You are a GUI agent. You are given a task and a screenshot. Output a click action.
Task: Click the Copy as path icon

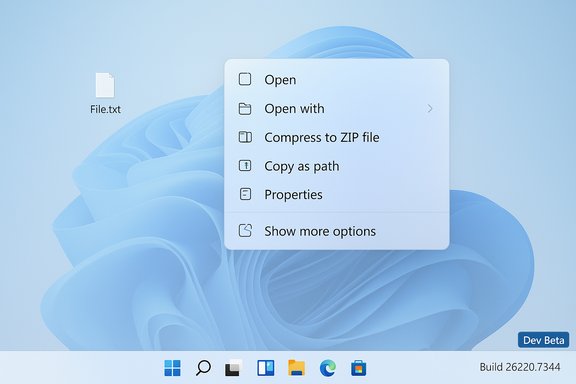pos(245,166)
